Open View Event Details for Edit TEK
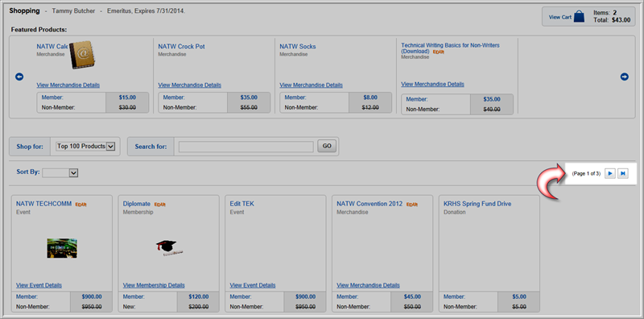644x319 pixels. 253,285
